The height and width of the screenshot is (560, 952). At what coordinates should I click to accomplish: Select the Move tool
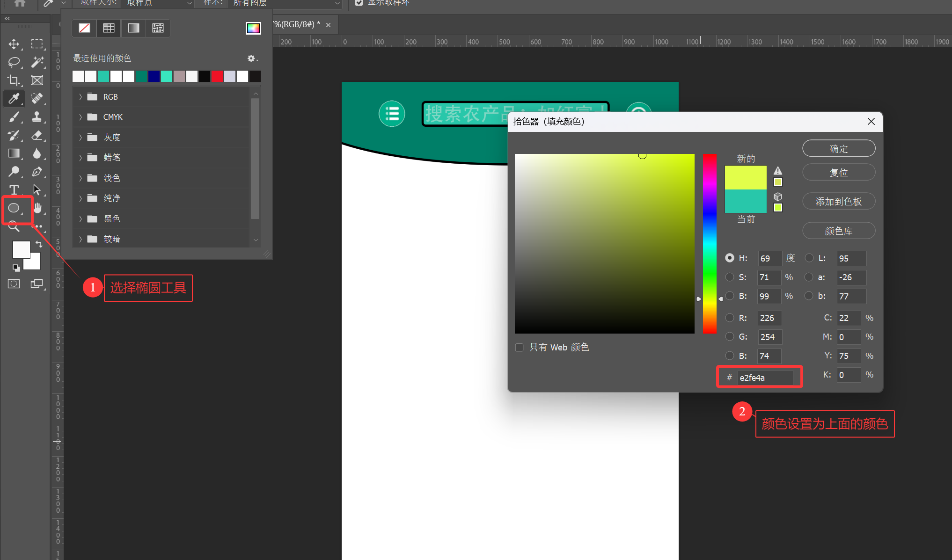click(x=14, y=44)
